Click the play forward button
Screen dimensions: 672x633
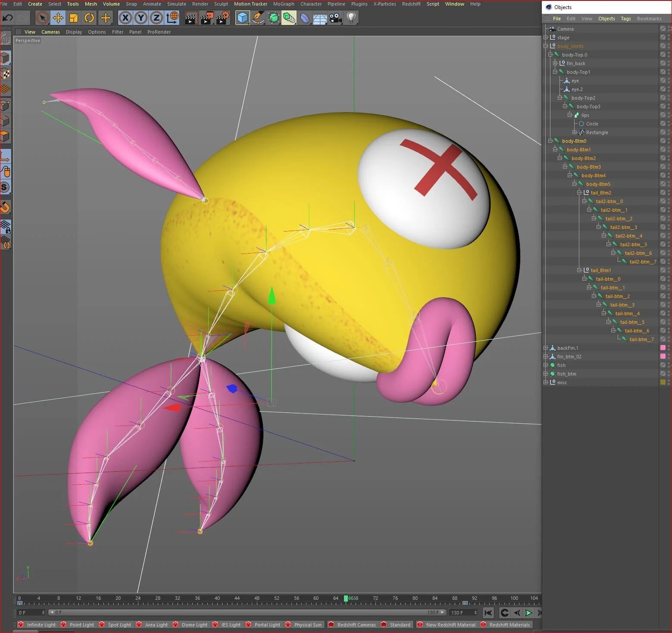[528, 612]
